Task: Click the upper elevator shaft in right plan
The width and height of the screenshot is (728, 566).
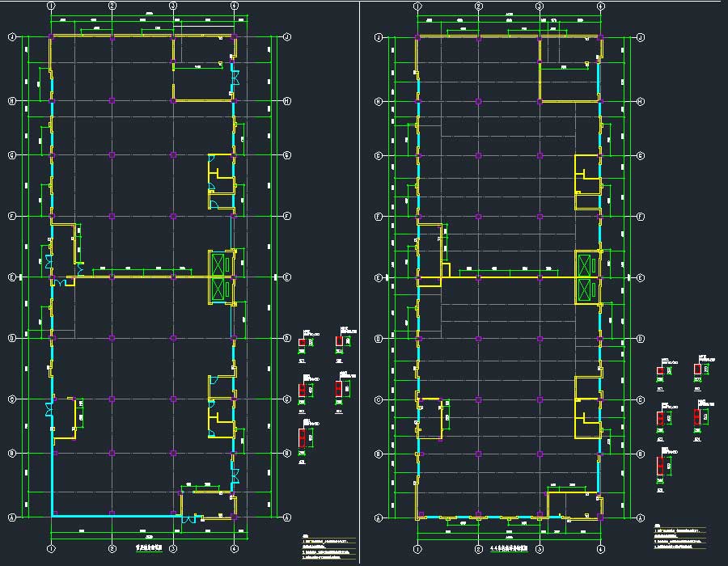Action: coord(586,264)
